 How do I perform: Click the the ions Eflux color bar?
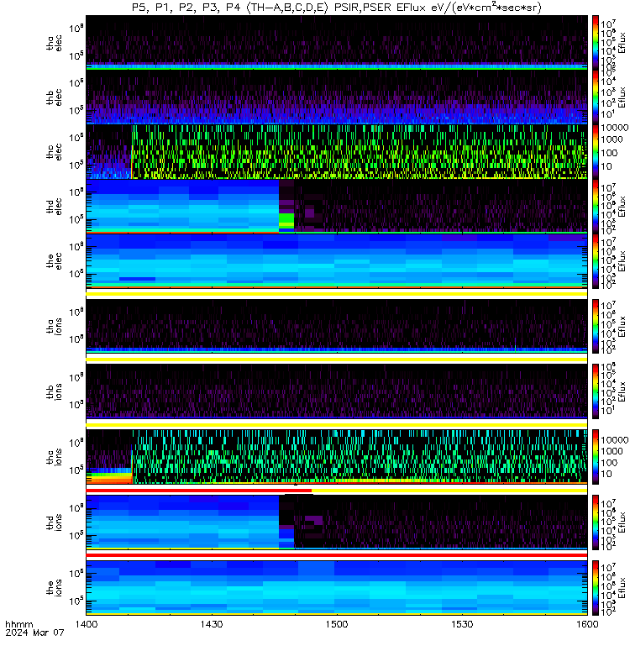coord(596,587)
